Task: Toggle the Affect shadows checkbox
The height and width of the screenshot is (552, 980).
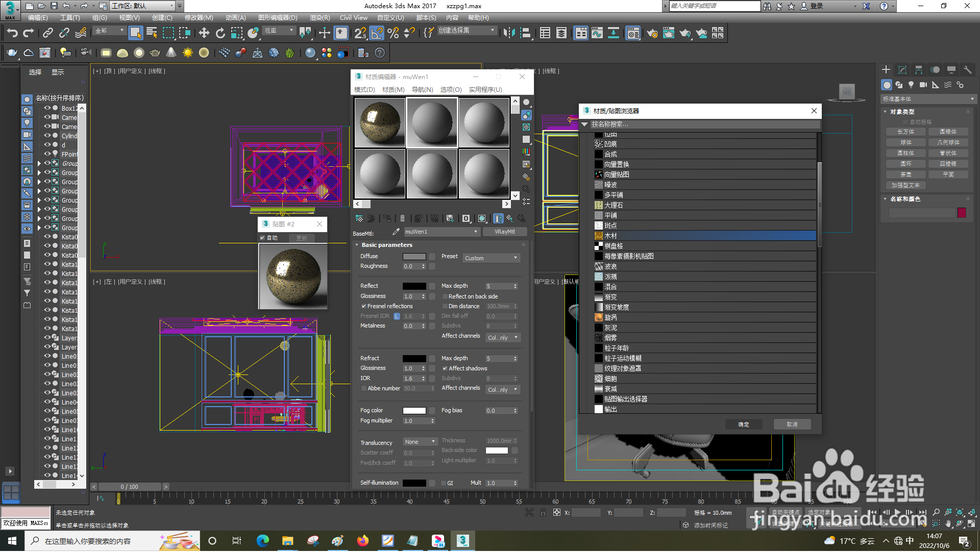Action: tap(445, 368)
